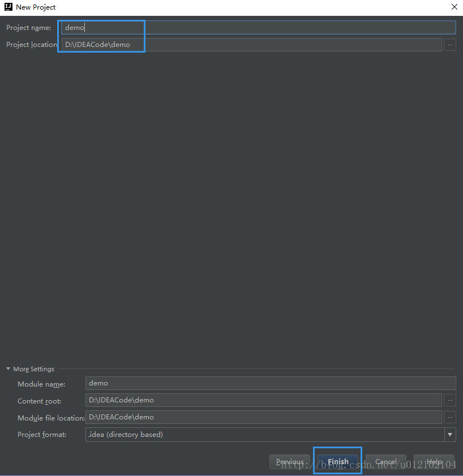Open Help for New Project

[x=434, y=462]
